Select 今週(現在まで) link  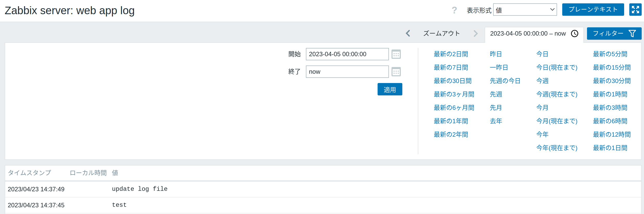[x=557, y=94]
